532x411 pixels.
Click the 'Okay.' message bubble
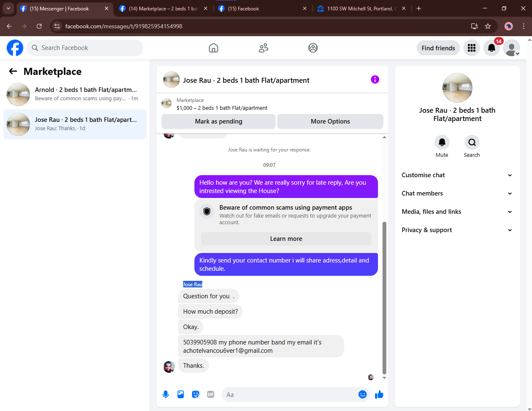[x=191, y=327]
